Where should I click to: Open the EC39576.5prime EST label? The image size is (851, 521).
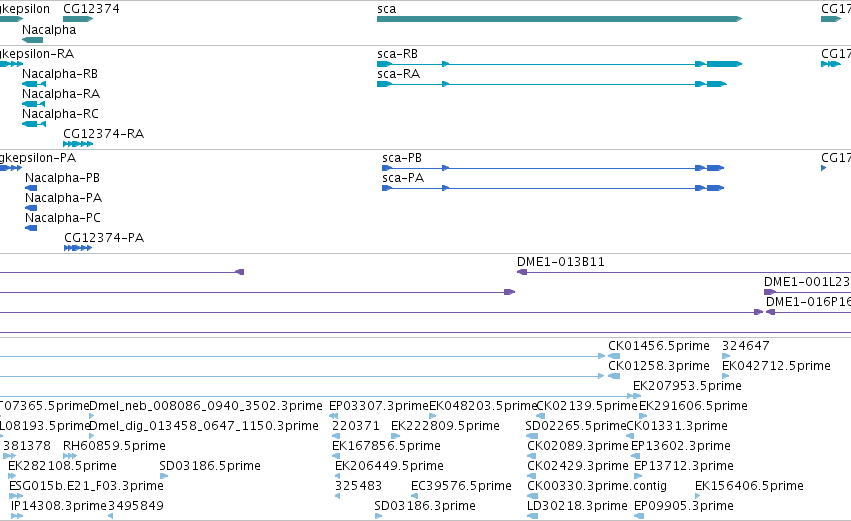[x=461, y=487]
